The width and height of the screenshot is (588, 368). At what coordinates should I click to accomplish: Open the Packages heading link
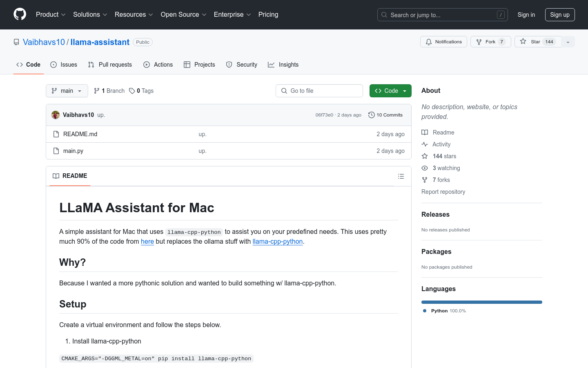coord(436,251)
